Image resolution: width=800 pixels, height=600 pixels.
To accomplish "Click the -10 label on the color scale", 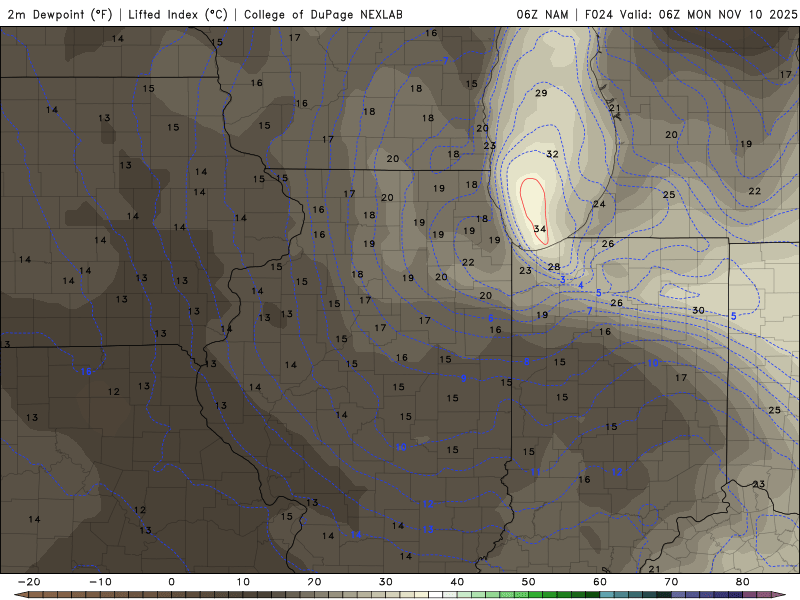I will 101,582.
